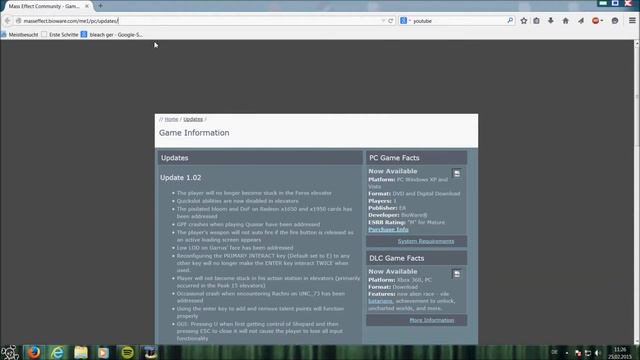Open the search engine selector dropdown
The width and height of the screenshot is (640, 360).
pyautogui.click(x=405, y=20)
